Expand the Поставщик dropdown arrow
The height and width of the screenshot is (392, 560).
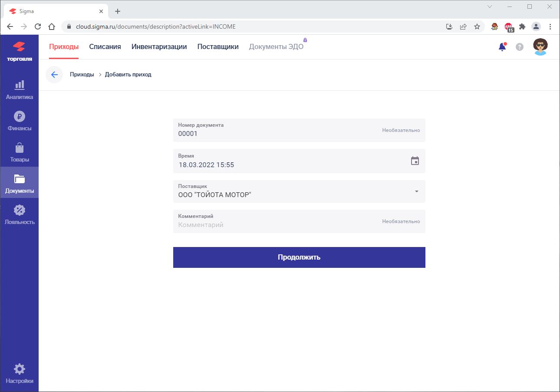[417, 191]
